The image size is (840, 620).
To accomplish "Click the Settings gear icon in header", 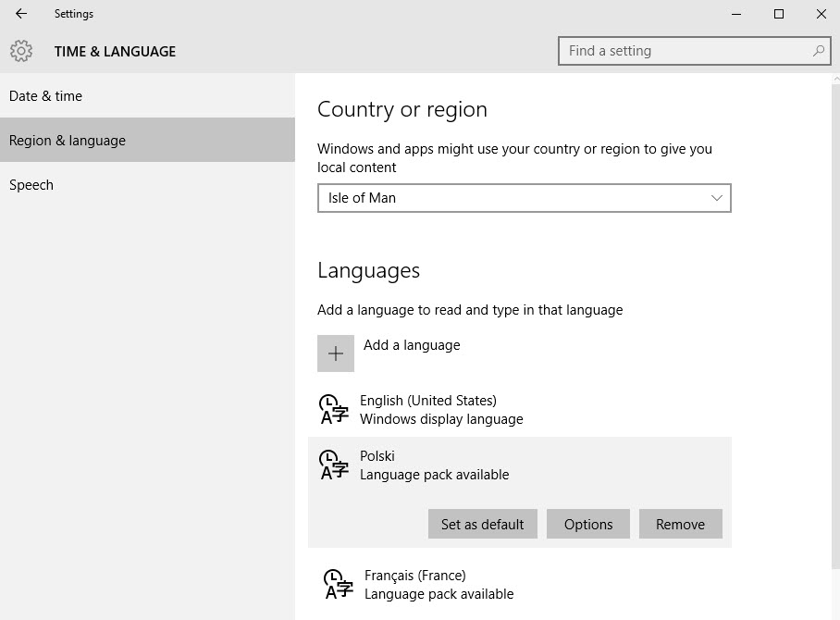I will pos(20,51).
